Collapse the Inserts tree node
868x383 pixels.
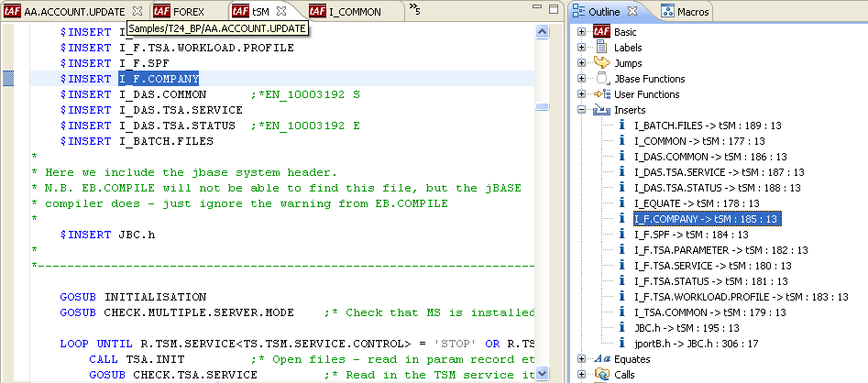click(x=582, y=110)
